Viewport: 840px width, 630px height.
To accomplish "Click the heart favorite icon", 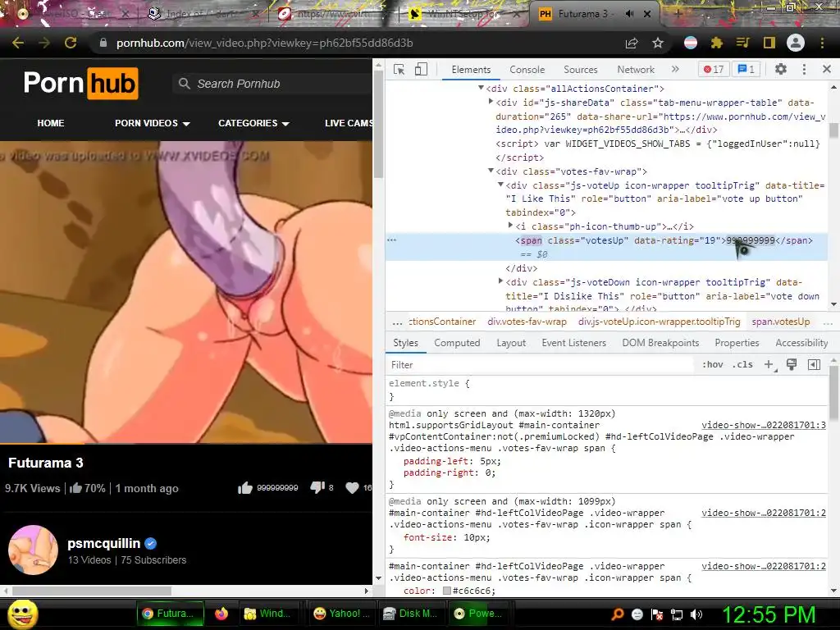I will (x=352, y=487).
